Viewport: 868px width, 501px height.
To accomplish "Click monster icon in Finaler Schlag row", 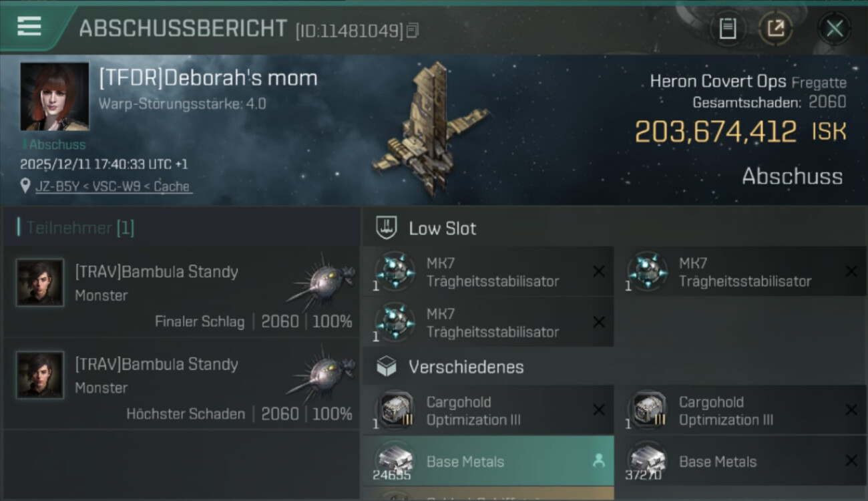I will (320, 280).
